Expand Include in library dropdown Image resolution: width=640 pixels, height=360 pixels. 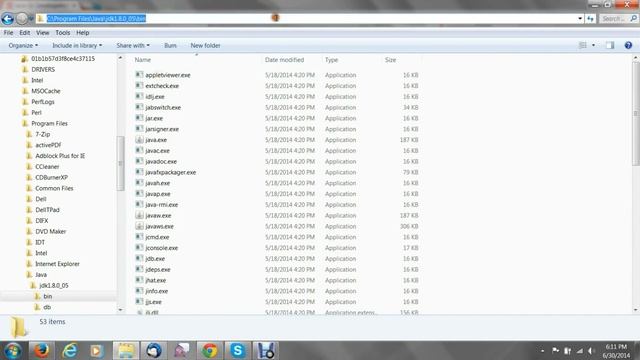[77, 45]
